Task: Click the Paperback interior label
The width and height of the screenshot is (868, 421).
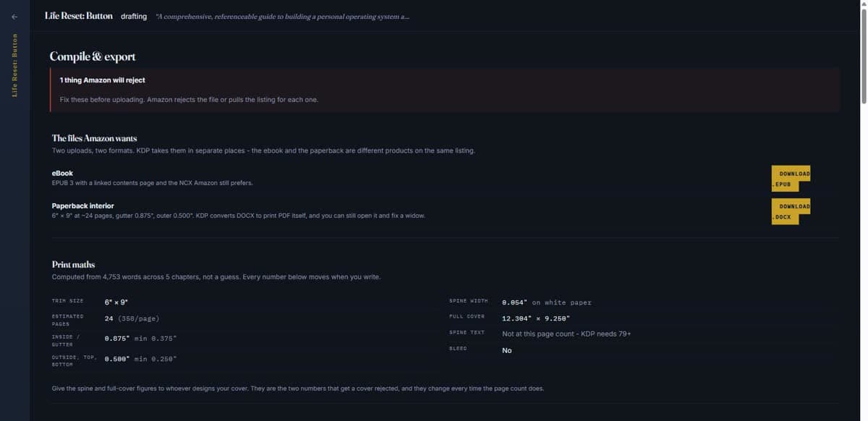Action: tap(82, 206)
